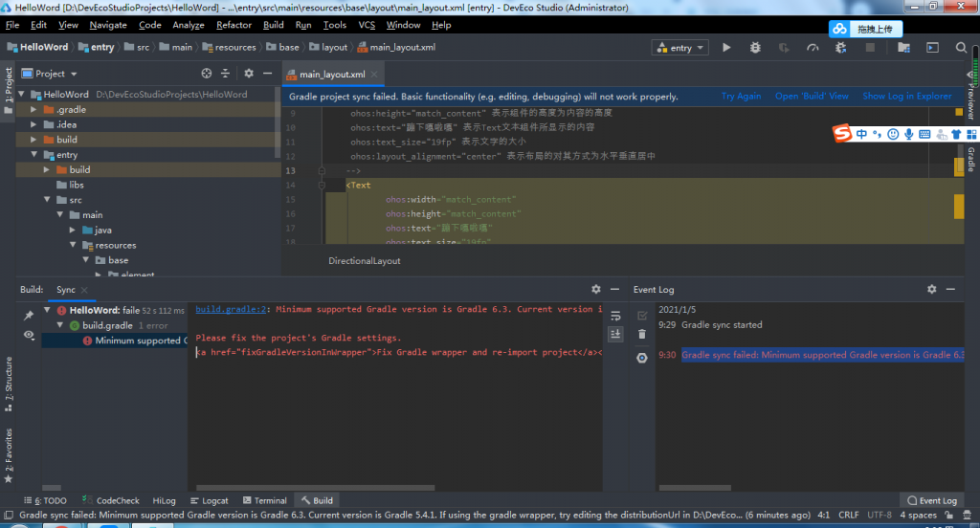Click CRLF line separator widget
980x528 pixels.
(x=848, y=515)
